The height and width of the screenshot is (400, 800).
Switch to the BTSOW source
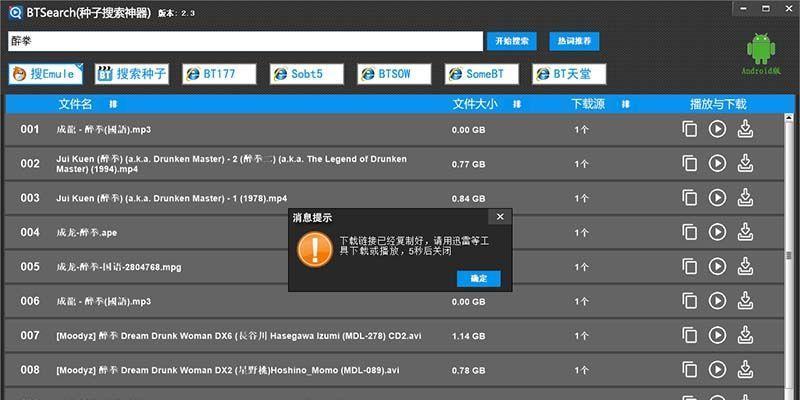coord(394,74)
